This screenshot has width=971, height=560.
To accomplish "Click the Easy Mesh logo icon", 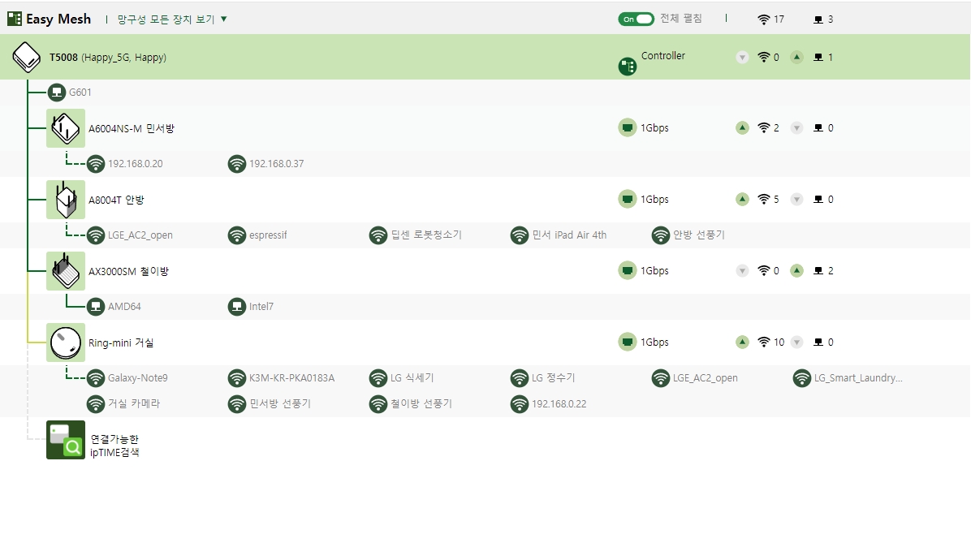I will (15, 19).
